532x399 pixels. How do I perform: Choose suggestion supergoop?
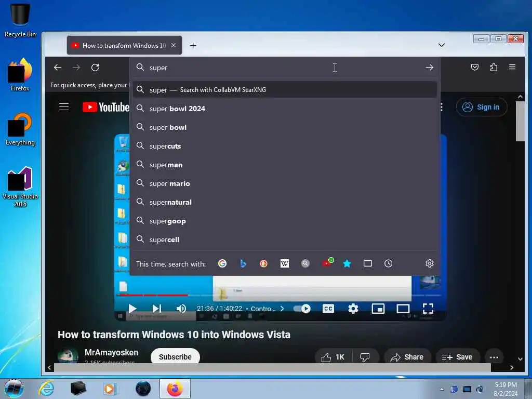tap(285, 221)
